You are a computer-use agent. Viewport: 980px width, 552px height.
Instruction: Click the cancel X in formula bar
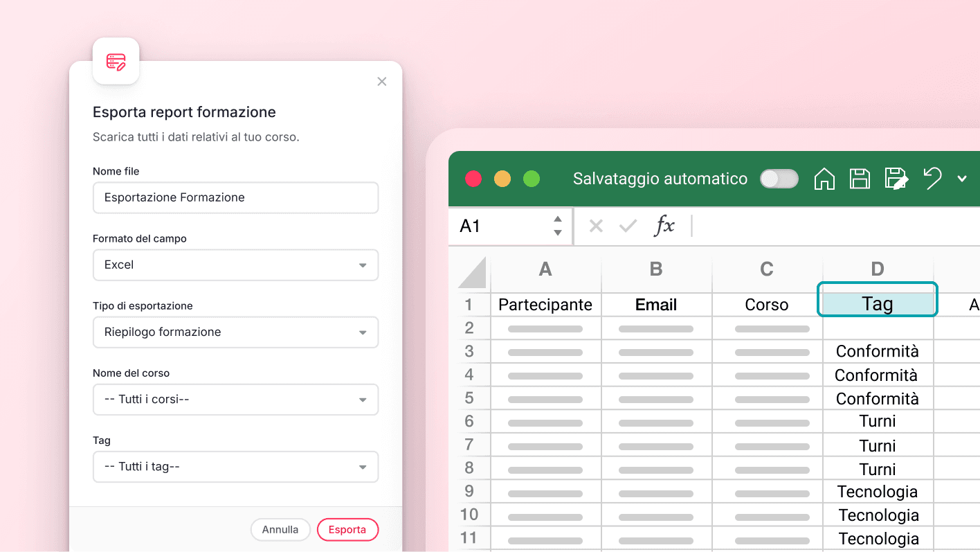(596, 226)
